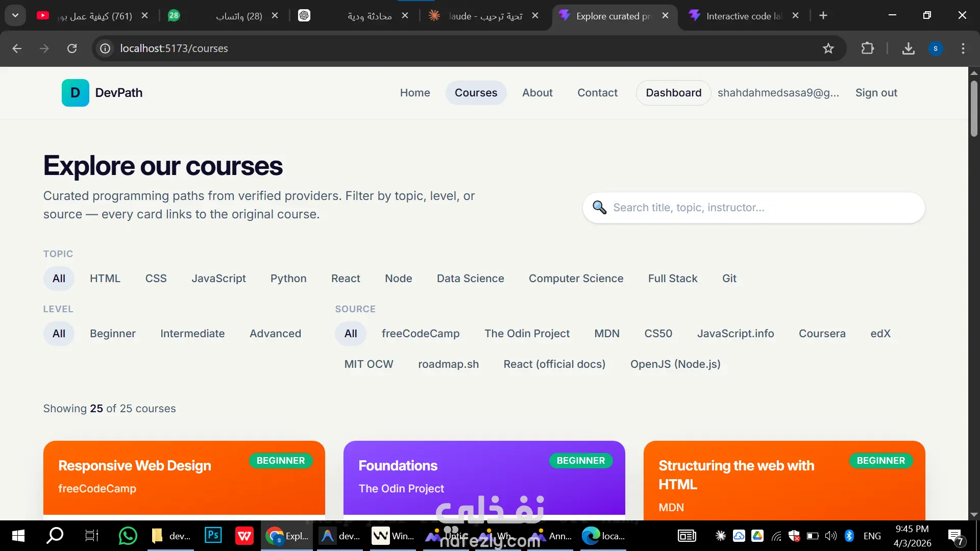Bookmark this page with star icon
The image size is (980, 551).
pyautogui.click(x=828, y=48)
